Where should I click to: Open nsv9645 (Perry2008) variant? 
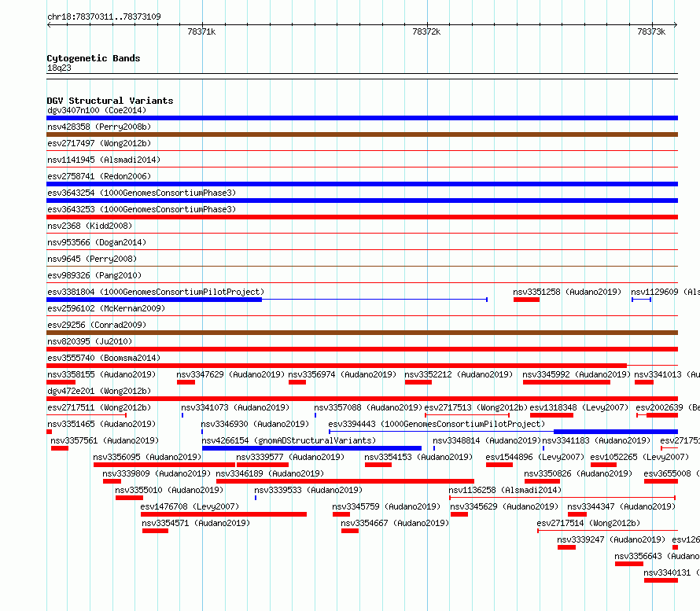pos(92,259)
